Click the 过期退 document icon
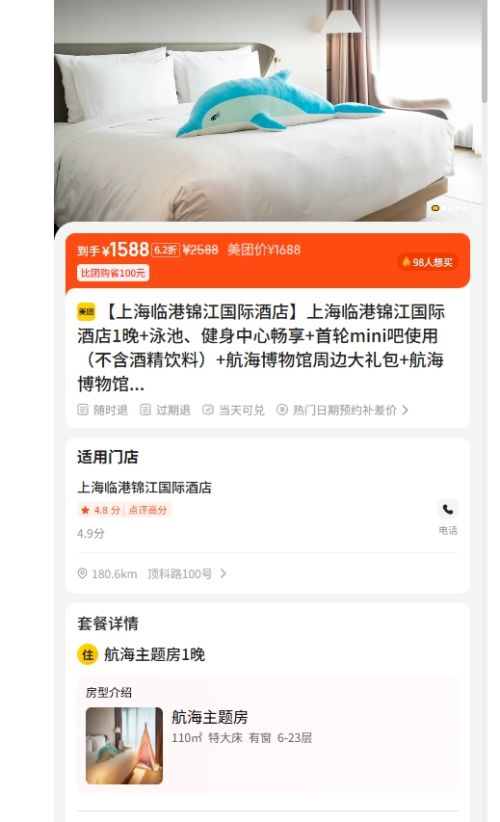Screen dimensions: 500x822 [x=145, y=409]
